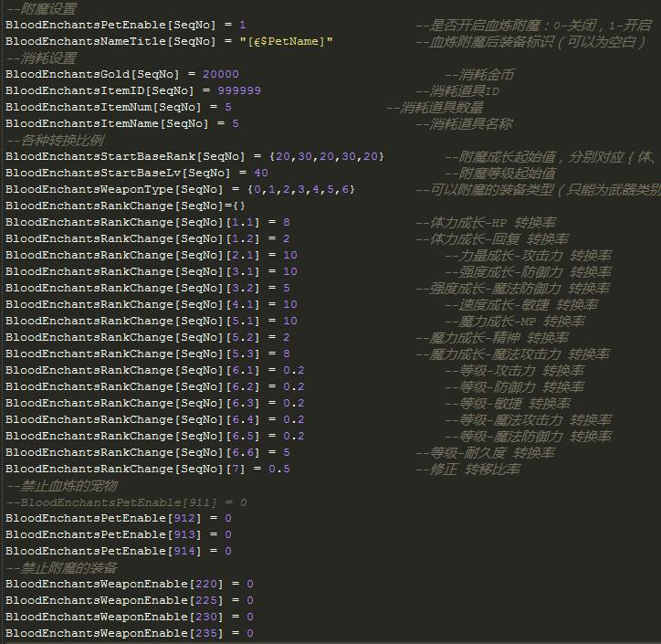Click the {20,30,20,30,20} rank table

tap(327, 156)
